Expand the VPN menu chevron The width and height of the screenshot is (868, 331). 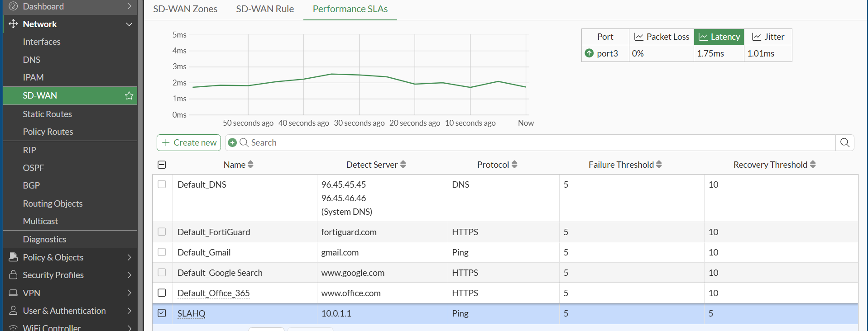point(129,293)
